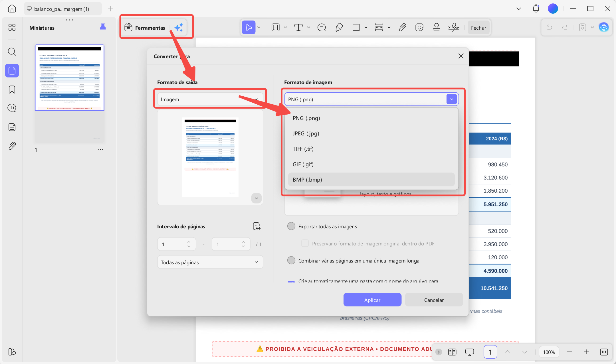Click the layers icon at sidebar bottom
The width and height of the screenshot is (616, 364).
12,352
